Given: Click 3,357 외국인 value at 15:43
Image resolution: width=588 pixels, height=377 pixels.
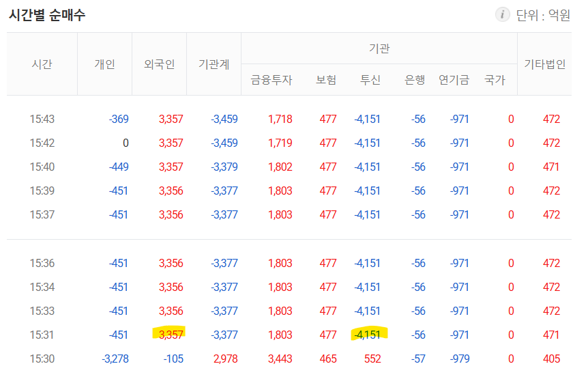Looking at the screenshot, I should tap(171, 120).
